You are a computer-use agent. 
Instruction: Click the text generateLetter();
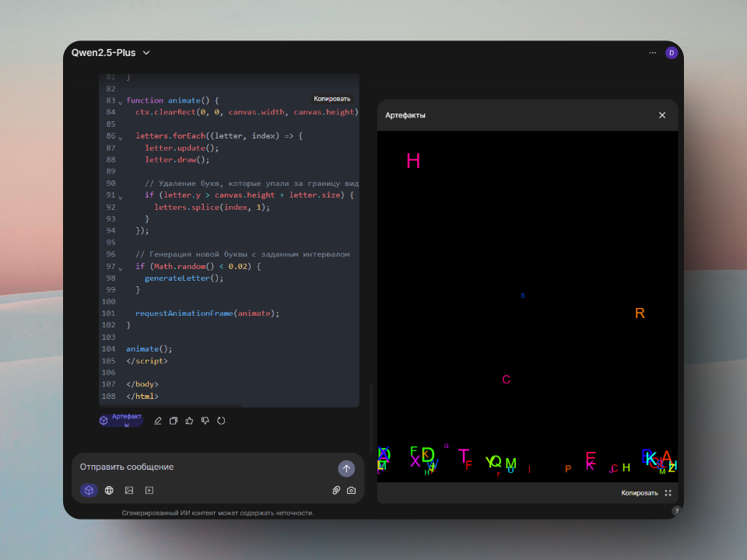[184, 278]
